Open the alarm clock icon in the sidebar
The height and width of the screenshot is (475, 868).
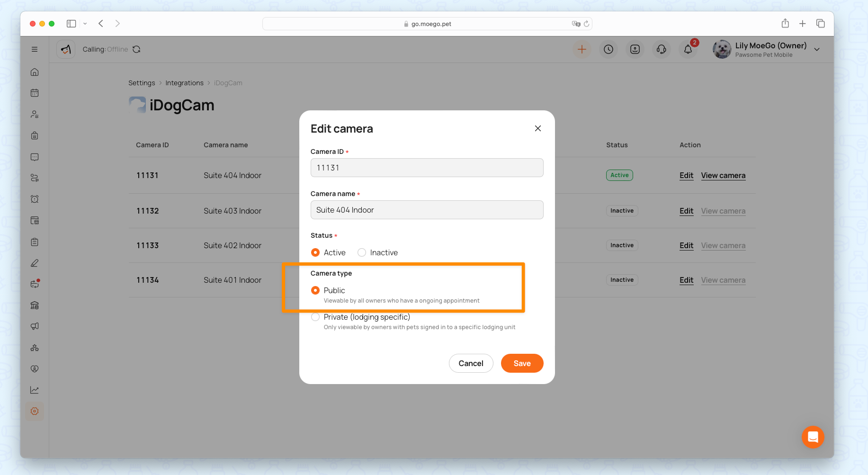coord(35,199)
